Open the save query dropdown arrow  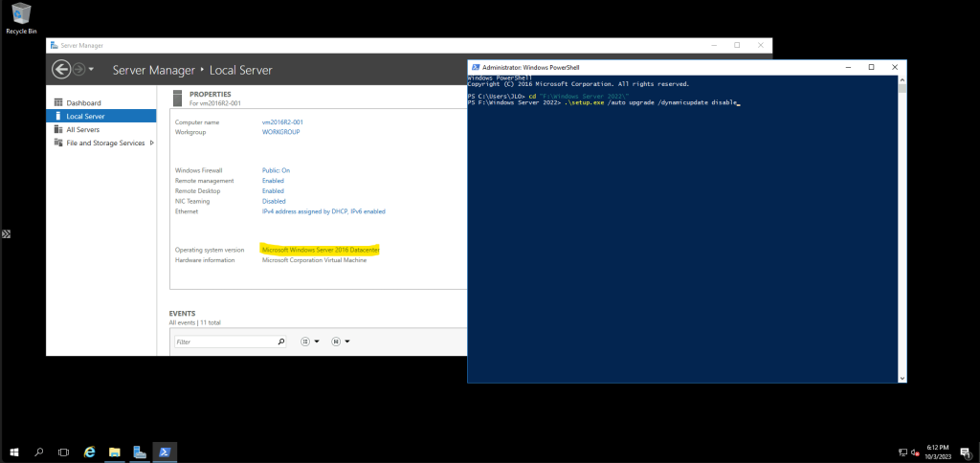pyautogui.click(x=346, y=342)
